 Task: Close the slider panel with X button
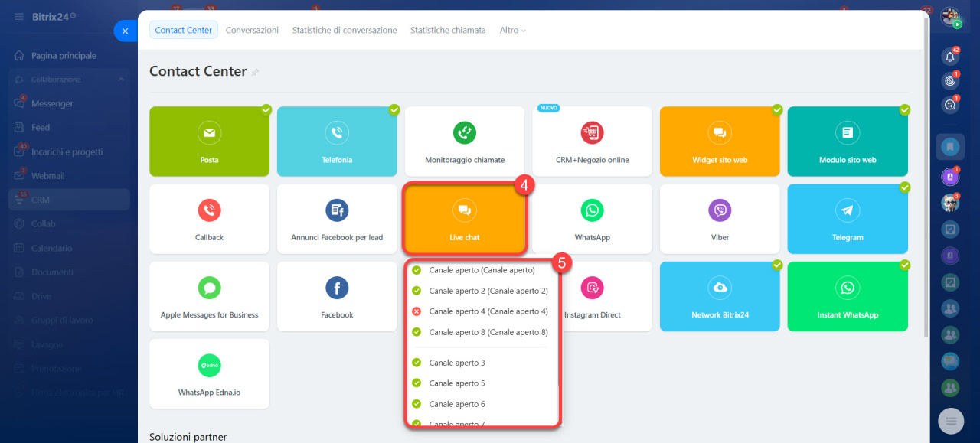coord(125,31)
